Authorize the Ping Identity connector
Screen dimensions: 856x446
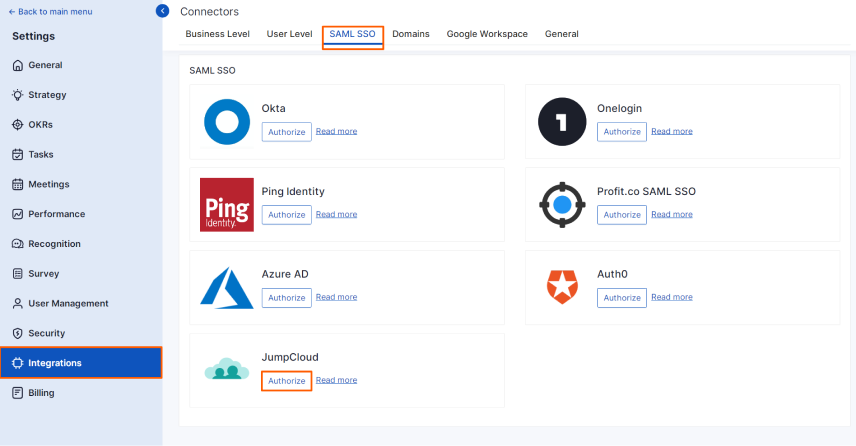tap(287, 215)
